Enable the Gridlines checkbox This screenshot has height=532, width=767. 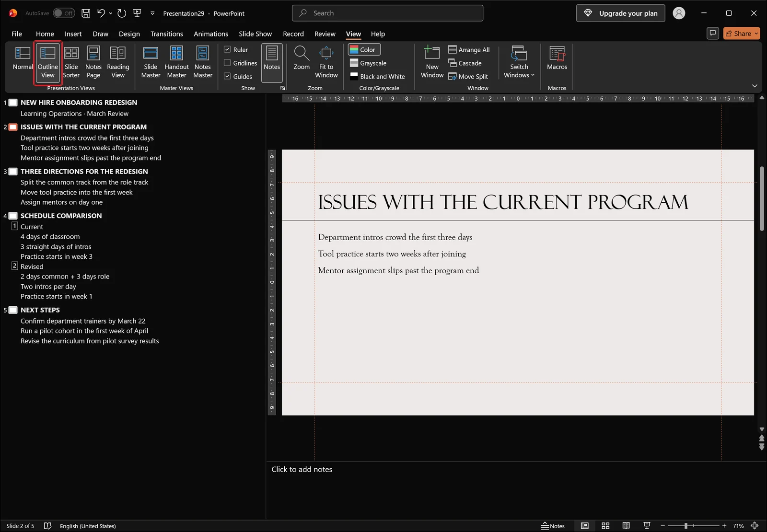(x=227, y=63)
